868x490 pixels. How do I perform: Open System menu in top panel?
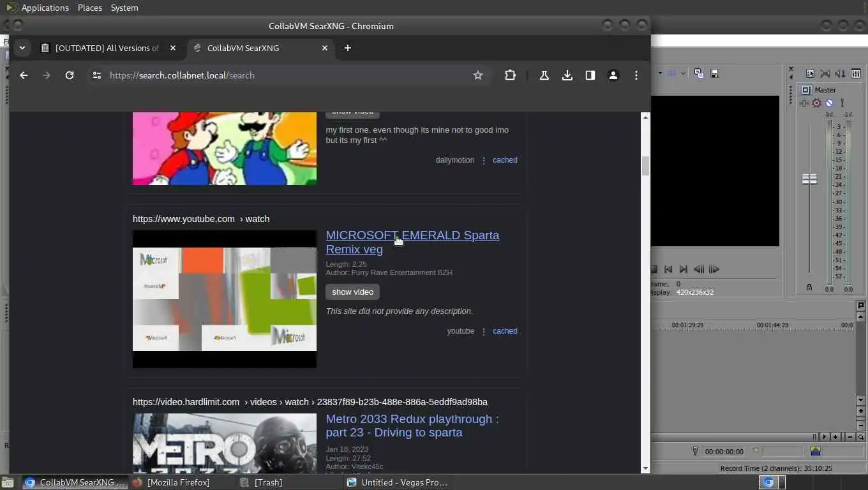(x=124, y=8)
